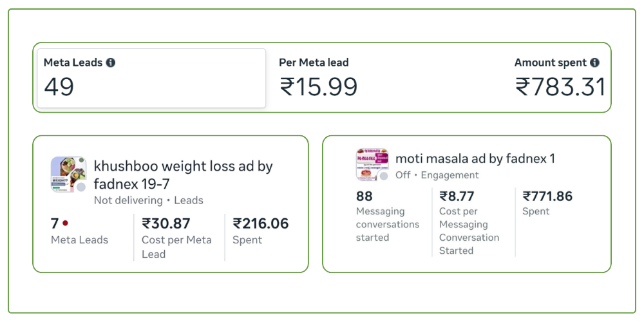Viewport: 644px width, 322px height.
Task: Click the red dot next to 7 Meta Leads
Action: [66, 223]
